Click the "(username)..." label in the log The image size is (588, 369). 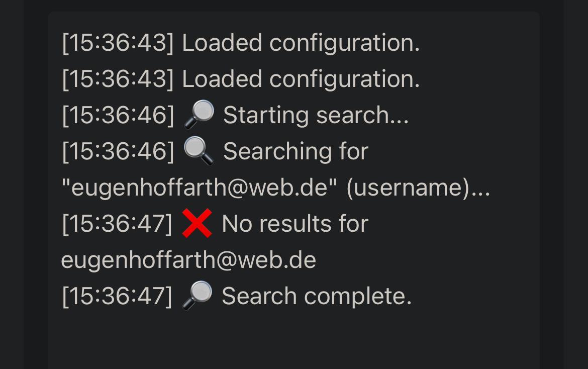pos(418,188)
